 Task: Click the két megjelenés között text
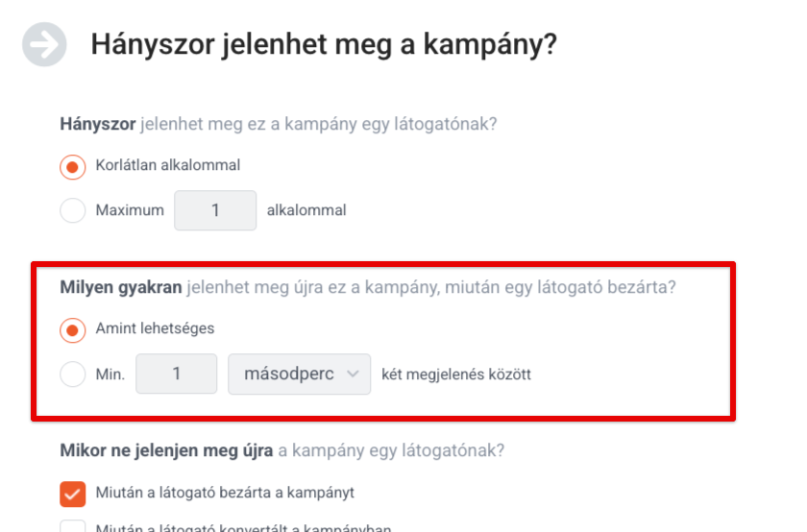tap(456, 375)
